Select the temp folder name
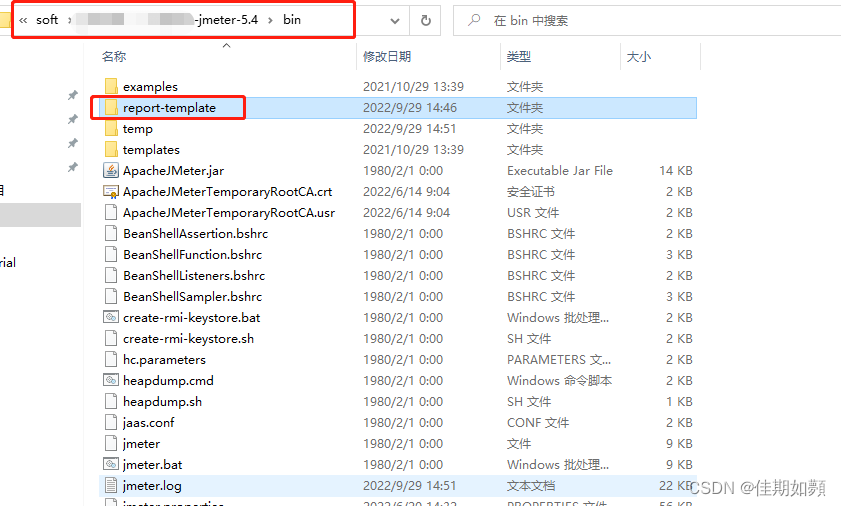Screen dimensions: 841x506 tap(138, 129)
